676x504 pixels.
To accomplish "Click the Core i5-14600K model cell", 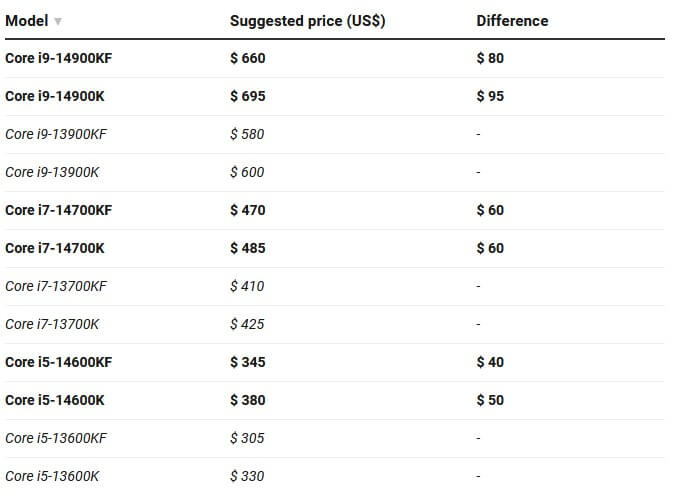I will tap(54, 400).
